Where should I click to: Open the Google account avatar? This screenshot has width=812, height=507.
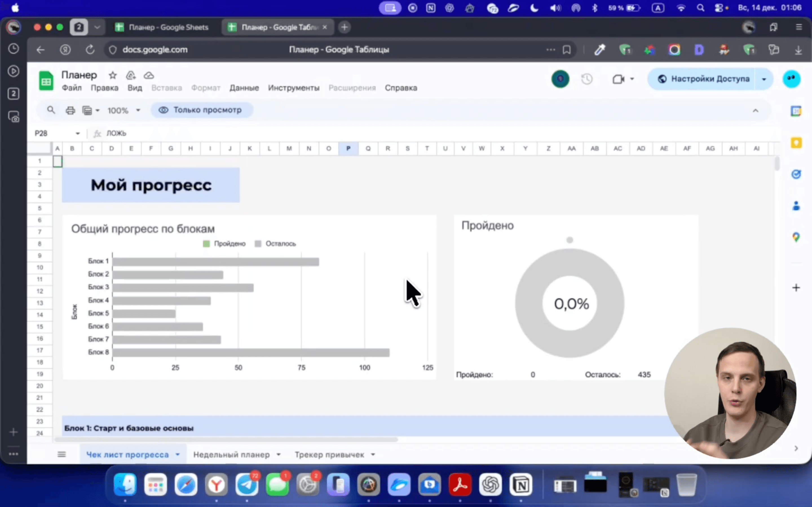click(791, 79)
